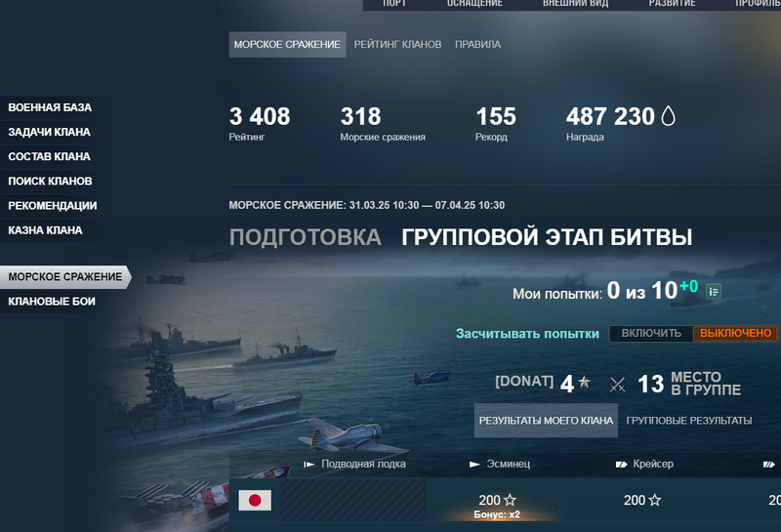Enable counting attempts with ВКЛЮЧИТЬ
Screen dimensions: 781x532
651,333
